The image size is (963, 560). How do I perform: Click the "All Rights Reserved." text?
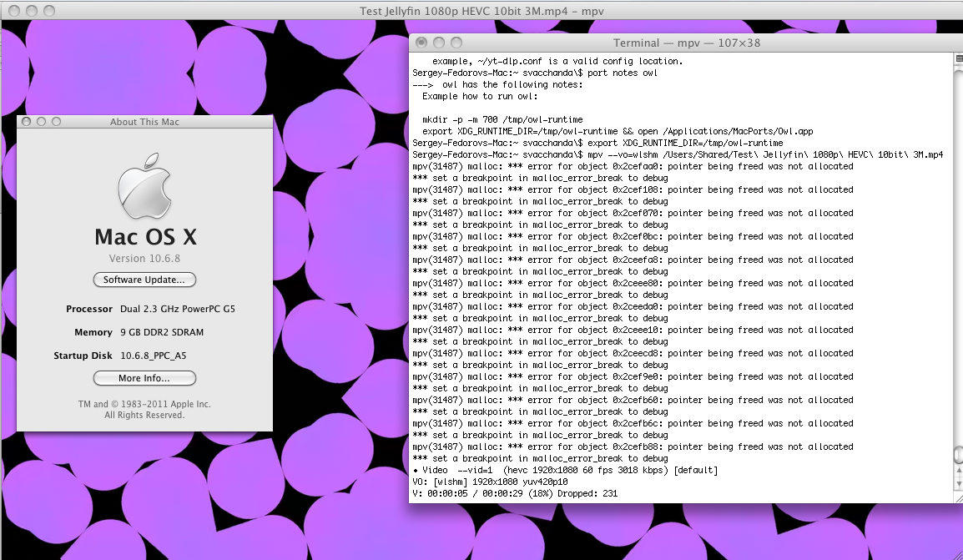(x=144, y=415)
